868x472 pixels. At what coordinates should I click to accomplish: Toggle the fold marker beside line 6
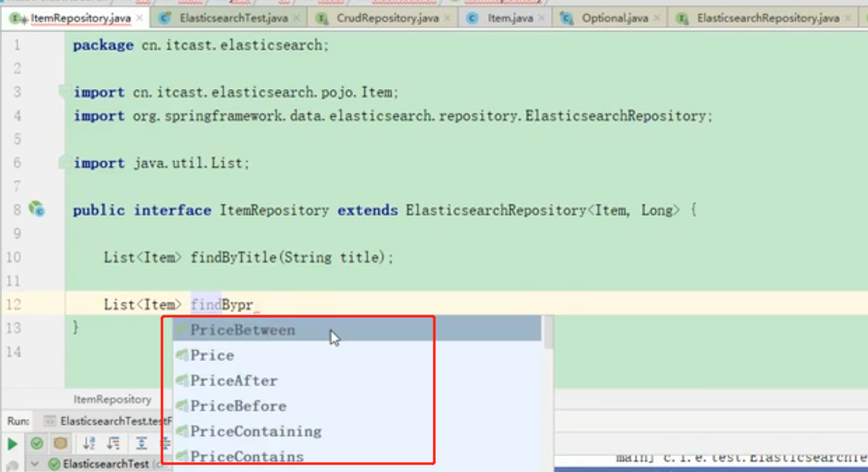(x=63, y=162)
